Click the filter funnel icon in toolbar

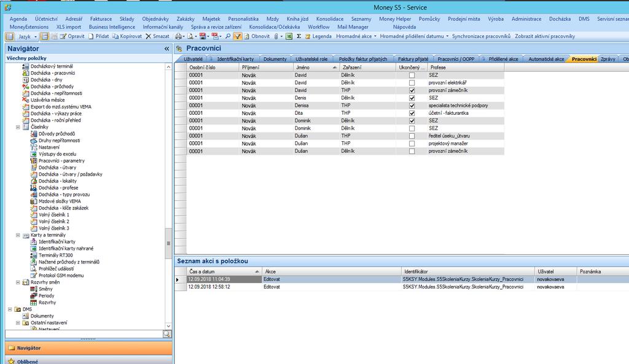tap(238, 36)
